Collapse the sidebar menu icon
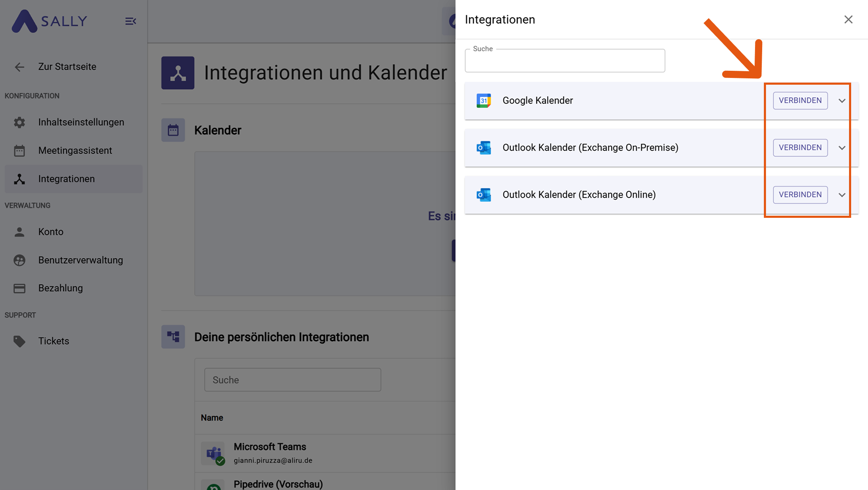 coord(131,21)
